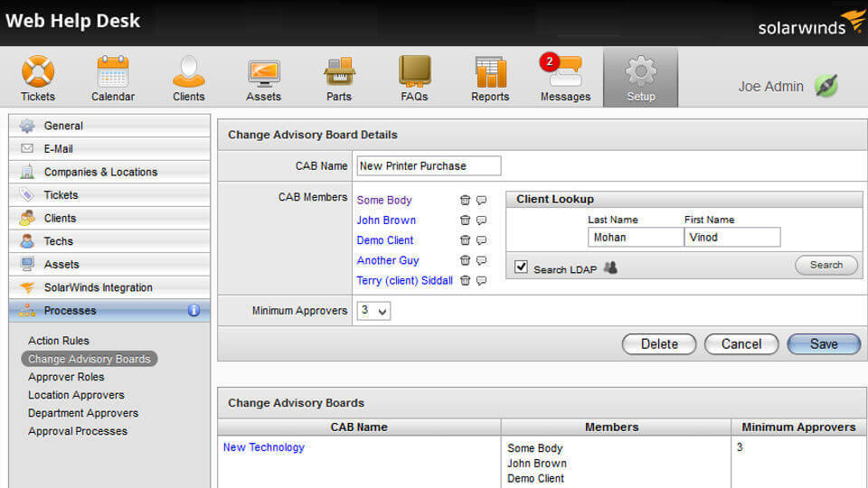Select Location Approvers submenu item
The image size is (868, 488).
[76, 395]
